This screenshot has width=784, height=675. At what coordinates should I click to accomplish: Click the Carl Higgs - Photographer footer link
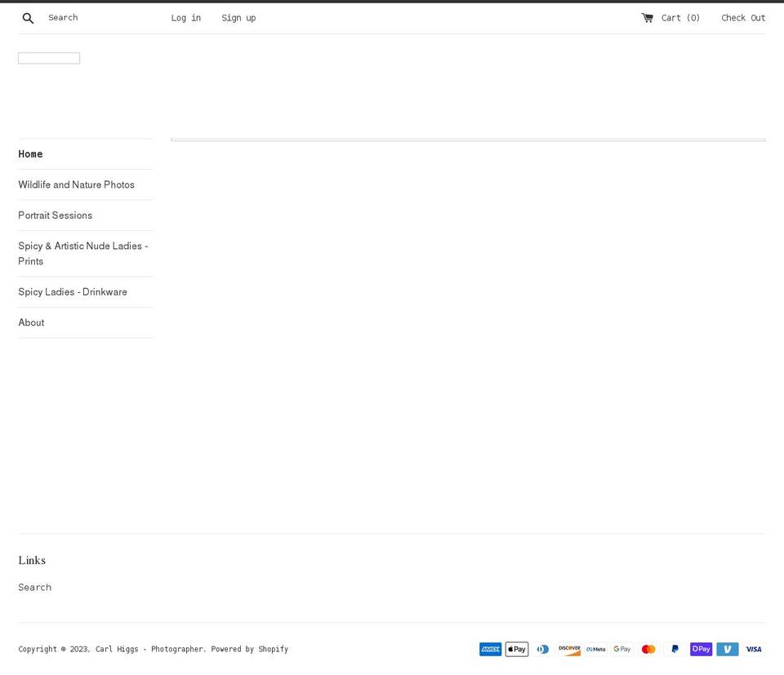click(149, 649)
